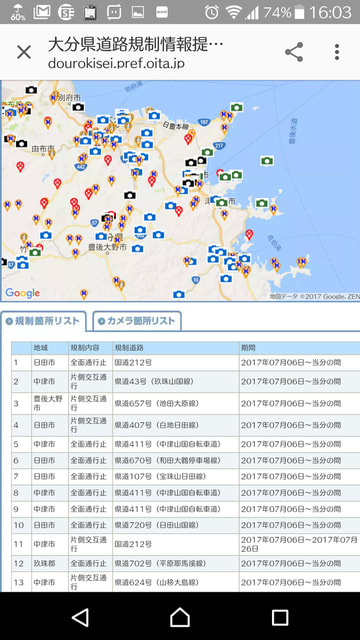The width and height of the screenshot is (360, 640).
Task: Tap the Android home button
Action: coord(180,617)
